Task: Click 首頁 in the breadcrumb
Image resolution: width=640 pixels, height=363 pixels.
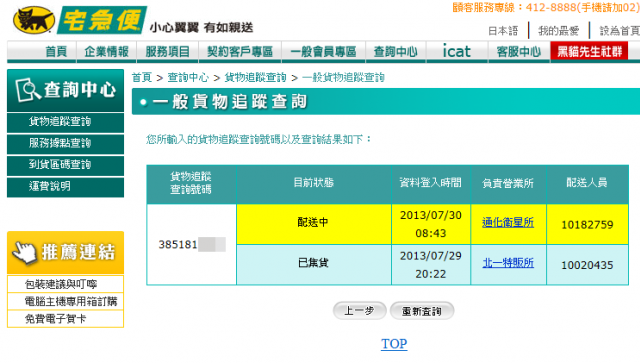Action: [x=142, y=78]
